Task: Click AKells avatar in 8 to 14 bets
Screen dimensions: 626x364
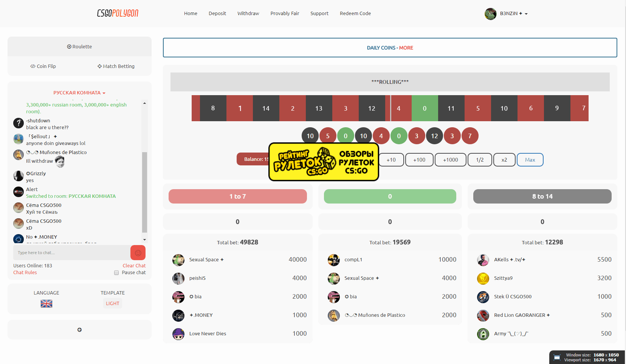Action: point(483,260)
